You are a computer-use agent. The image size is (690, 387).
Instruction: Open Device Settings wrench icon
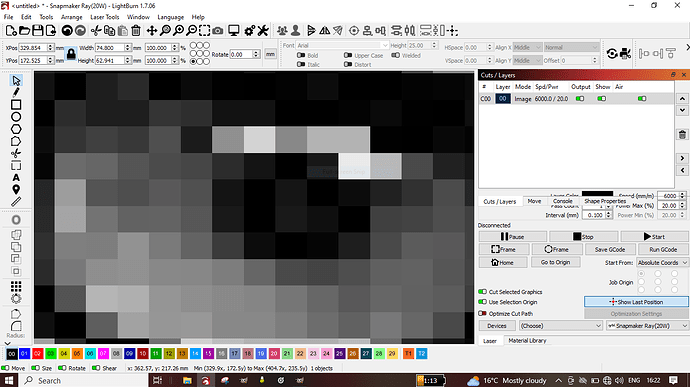click(263, 31)
